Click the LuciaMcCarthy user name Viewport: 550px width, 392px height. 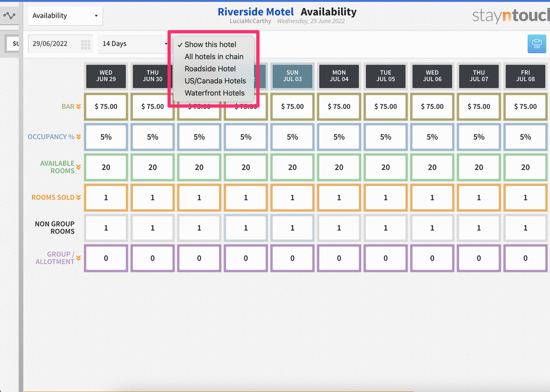250,22
